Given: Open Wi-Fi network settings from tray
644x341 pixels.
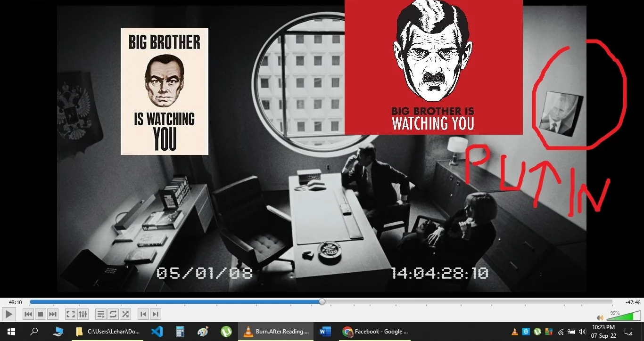Looking at the screenshot, I should [x=561, y=332].
